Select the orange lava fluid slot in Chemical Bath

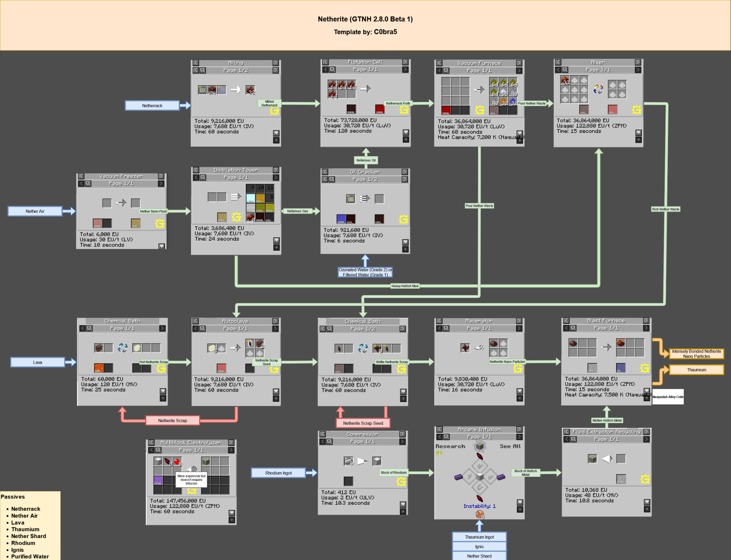coord(99,368)
